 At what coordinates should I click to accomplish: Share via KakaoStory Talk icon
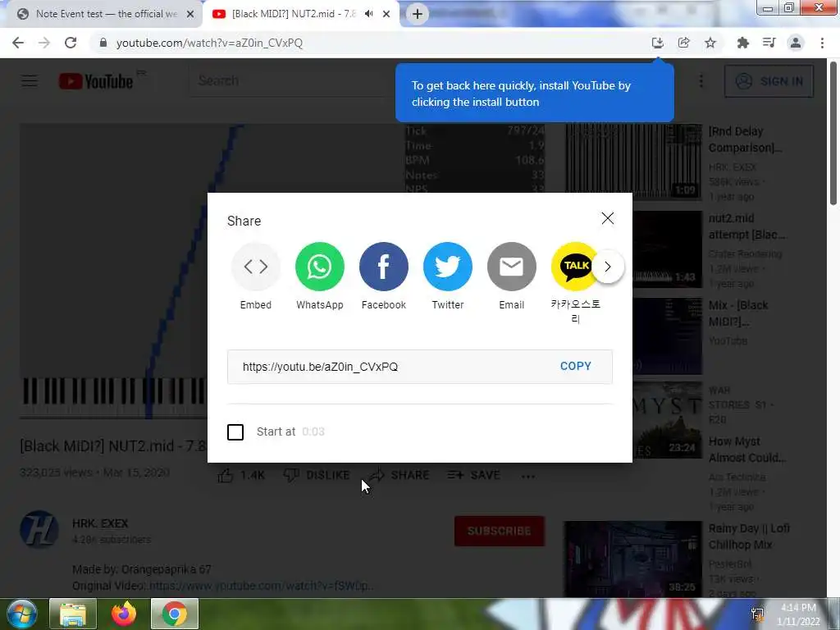(573, 267)
